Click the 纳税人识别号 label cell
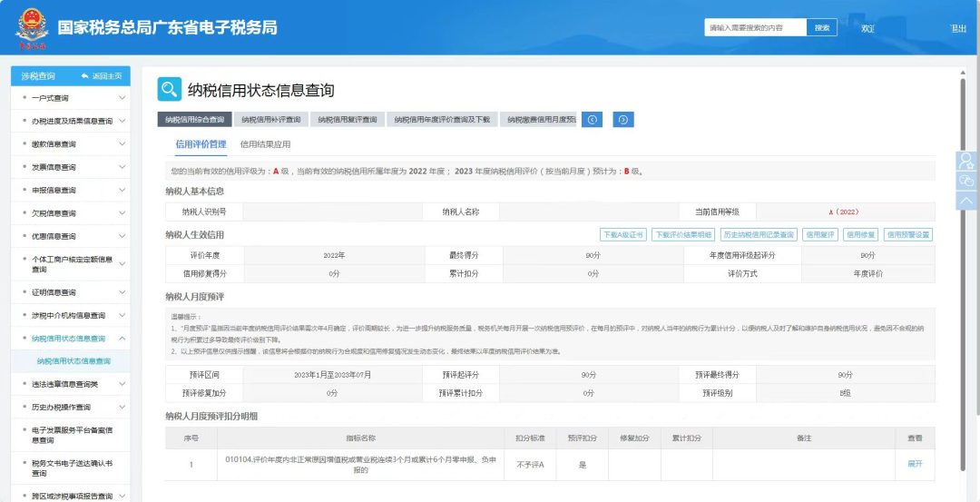Screen dimensions: 980x502 [204, 212]
